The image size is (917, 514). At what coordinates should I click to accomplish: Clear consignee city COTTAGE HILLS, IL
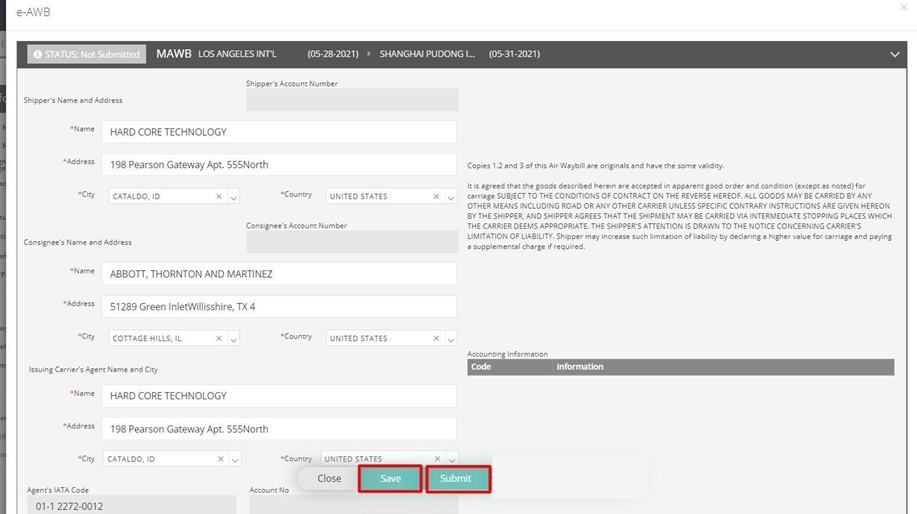pyautogui.click(x=219, y=339)
